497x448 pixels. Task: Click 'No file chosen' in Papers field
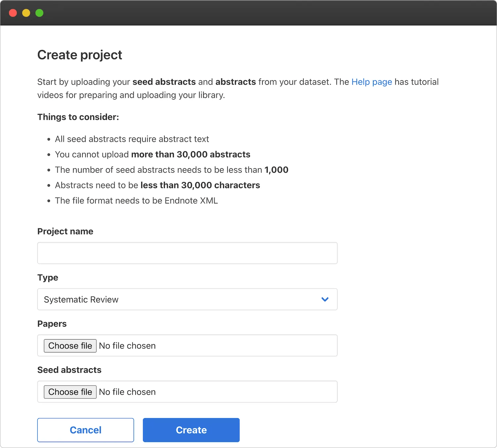click(x=127, y=346)
